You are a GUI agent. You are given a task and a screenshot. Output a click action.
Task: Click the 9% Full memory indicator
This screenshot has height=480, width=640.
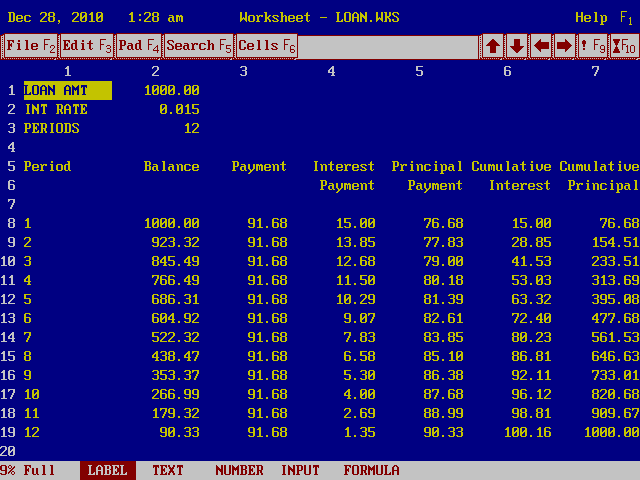[x=27, y=471]
